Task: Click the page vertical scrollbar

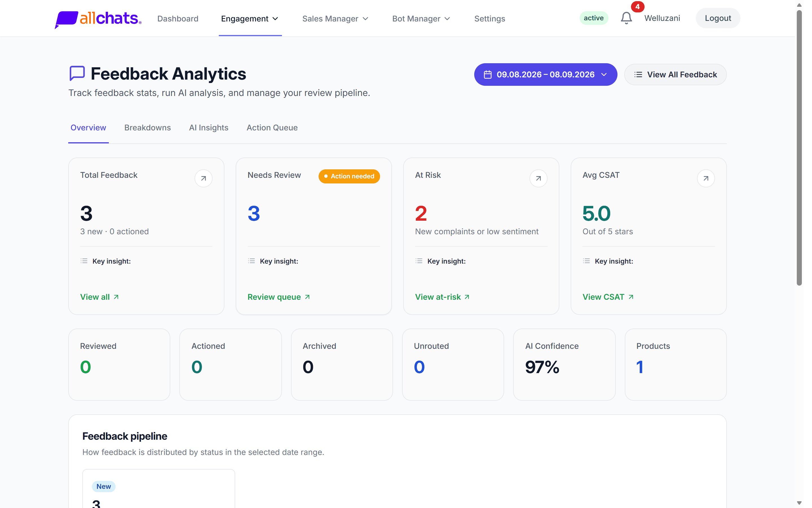Action: point(799,148)
